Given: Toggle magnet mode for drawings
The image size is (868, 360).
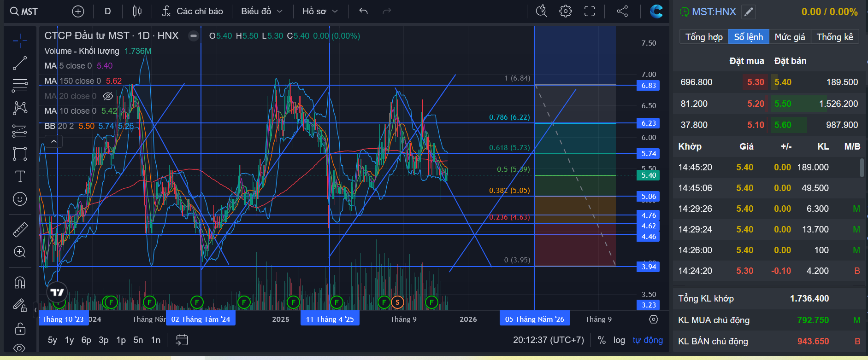Looking at the screenshot, I should tap(20, 282).
